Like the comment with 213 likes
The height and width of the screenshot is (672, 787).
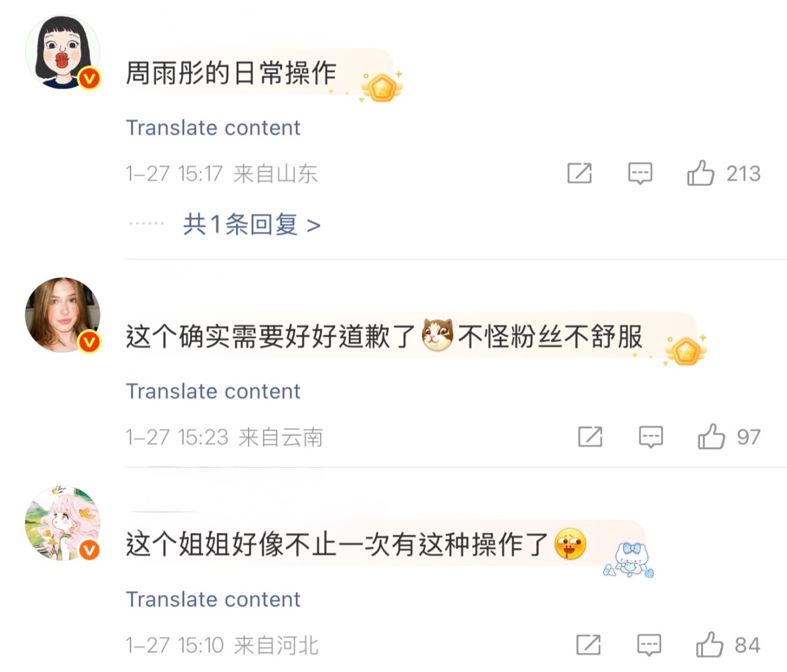click(x=700, y=174)
